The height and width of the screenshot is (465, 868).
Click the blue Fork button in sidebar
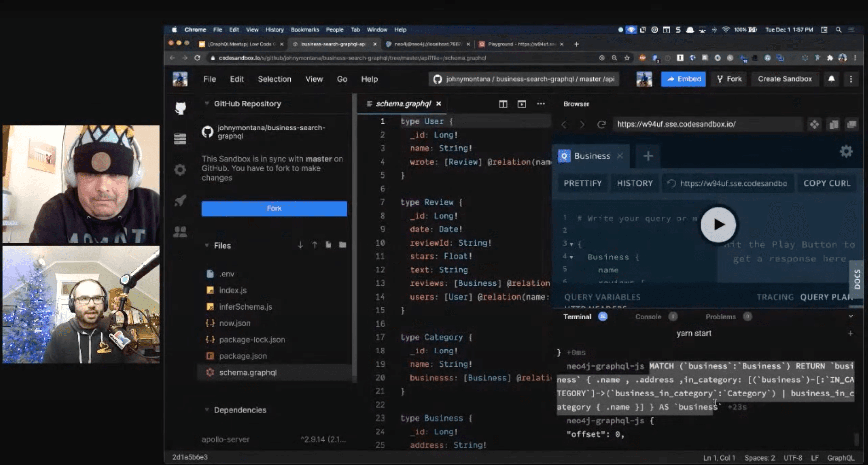click(274, 208)
